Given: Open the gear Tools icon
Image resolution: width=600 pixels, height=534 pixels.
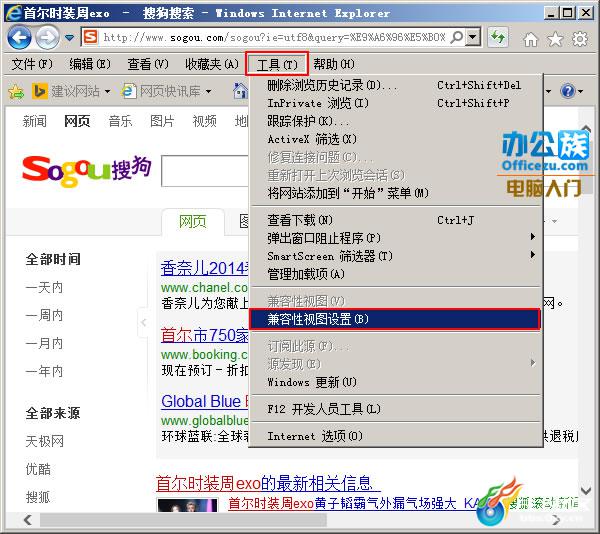Looking at the screenshot, I should 580,39.
